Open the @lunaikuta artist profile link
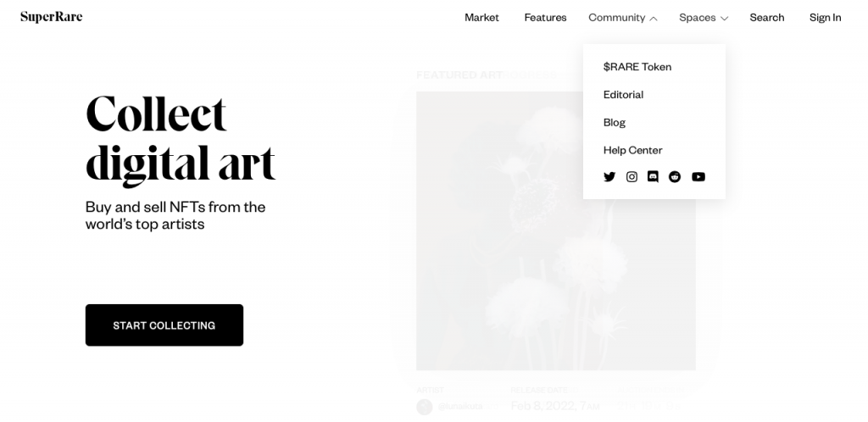Viewport: 868px width, 422px height. [461, 407]
